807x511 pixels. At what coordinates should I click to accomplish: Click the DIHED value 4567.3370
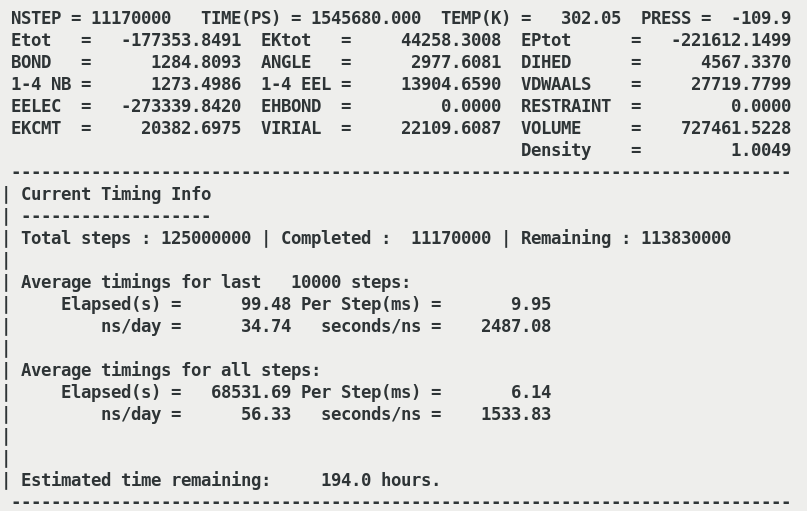point(746,62)
